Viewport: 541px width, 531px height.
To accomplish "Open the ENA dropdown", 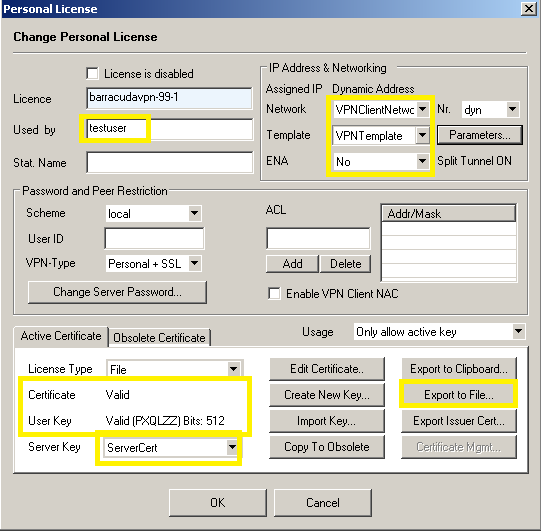I will click(381, 161).
